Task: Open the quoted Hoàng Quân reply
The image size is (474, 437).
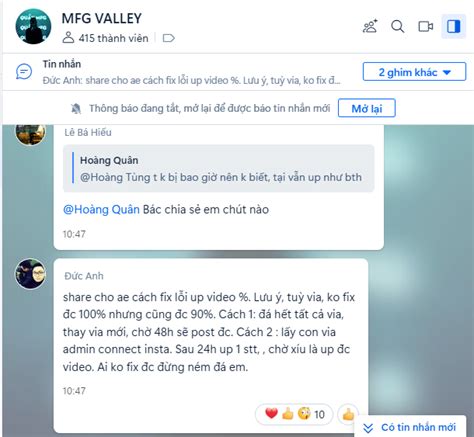Action: click(x=219, y=169)
